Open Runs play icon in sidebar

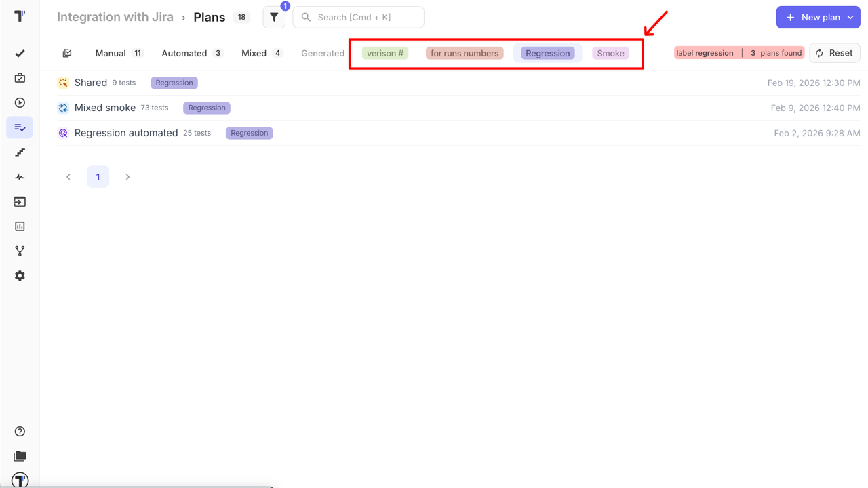pyautogui.click(x=20, y=103)
